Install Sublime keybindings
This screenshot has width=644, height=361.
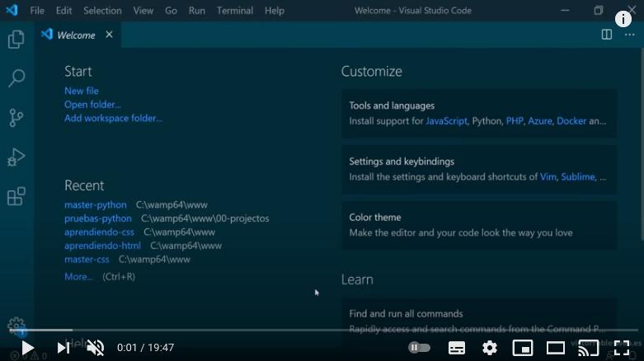[578, 177]
